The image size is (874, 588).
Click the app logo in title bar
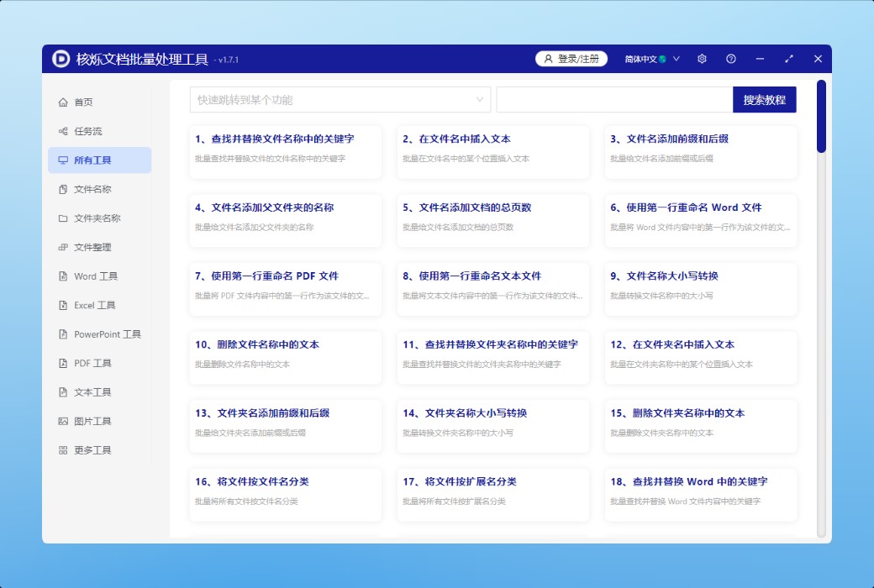click(x=61, y=59)
